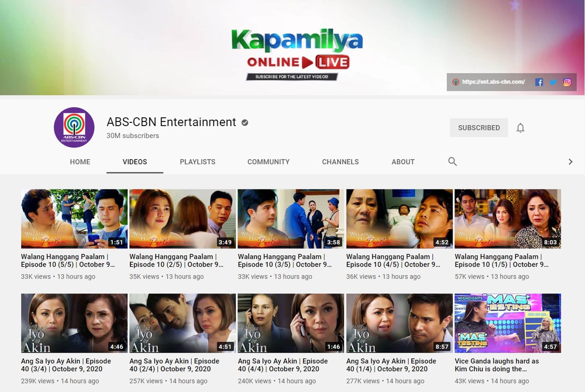The height and width of the screenshot is (392, 585).
Task: Open the CHANNELS tab
Action: [340, 162]
